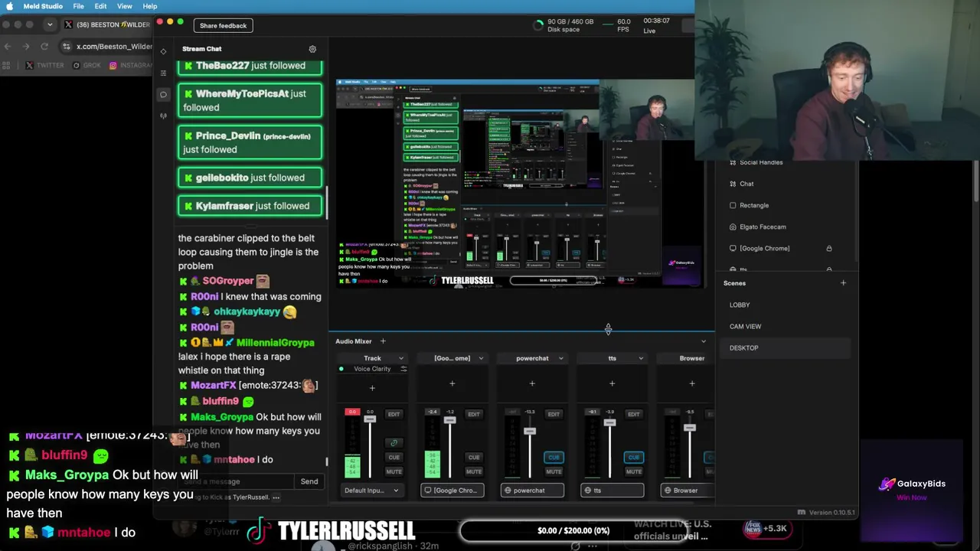Viewport: 980px width, 551px height.
Task: Click the tts channel volume fader
Action: pos(610,423)
